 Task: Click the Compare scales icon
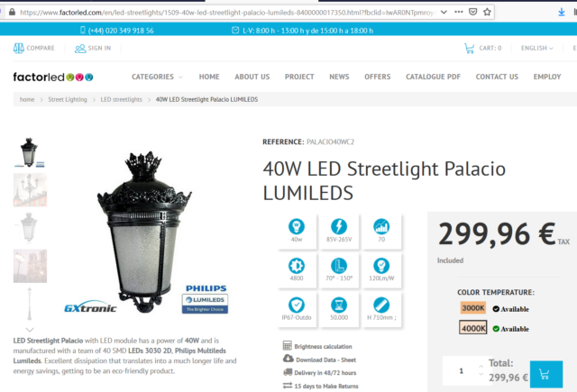coord(19,48)
